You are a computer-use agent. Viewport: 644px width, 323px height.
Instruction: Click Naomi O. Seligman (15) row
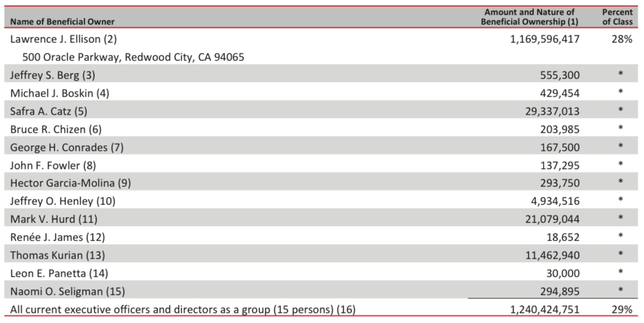321,291
